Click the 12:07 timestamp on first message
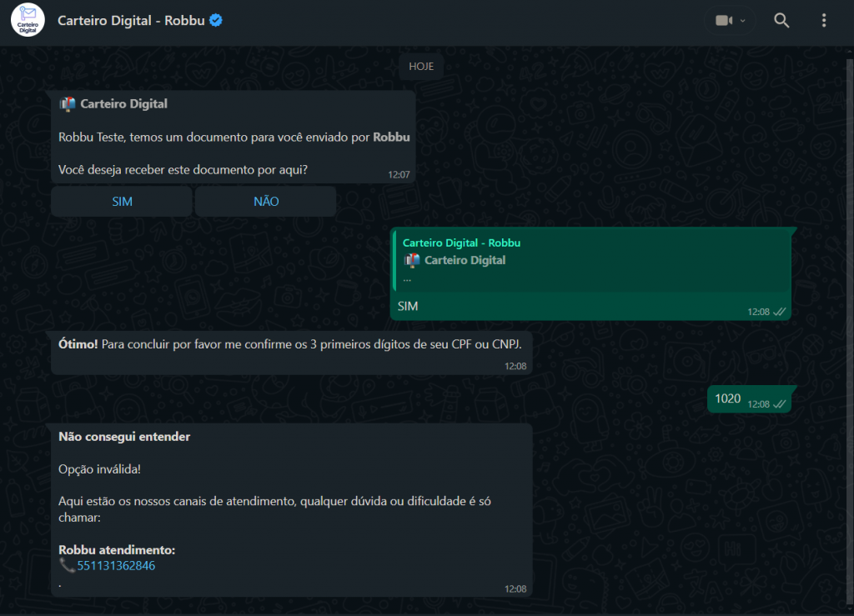This screenshot has width=854, height=616. tap(399, 175)
